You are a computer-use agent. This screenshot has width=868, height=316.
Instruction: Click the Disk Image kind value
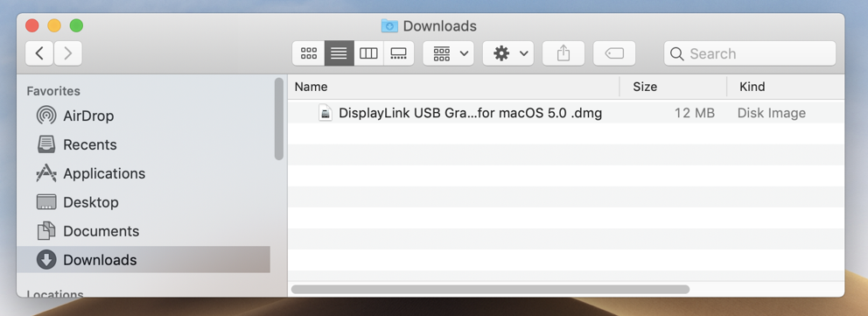[771, 113]
